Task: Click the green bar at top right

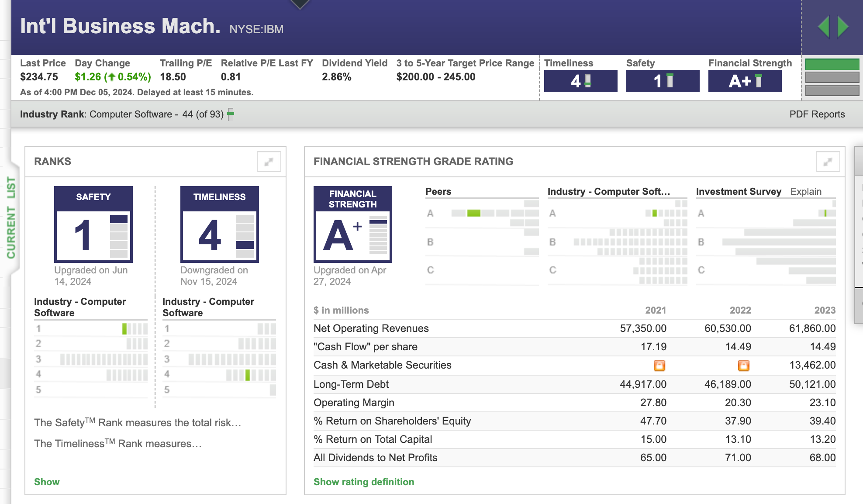Action: tap(832, 64)
